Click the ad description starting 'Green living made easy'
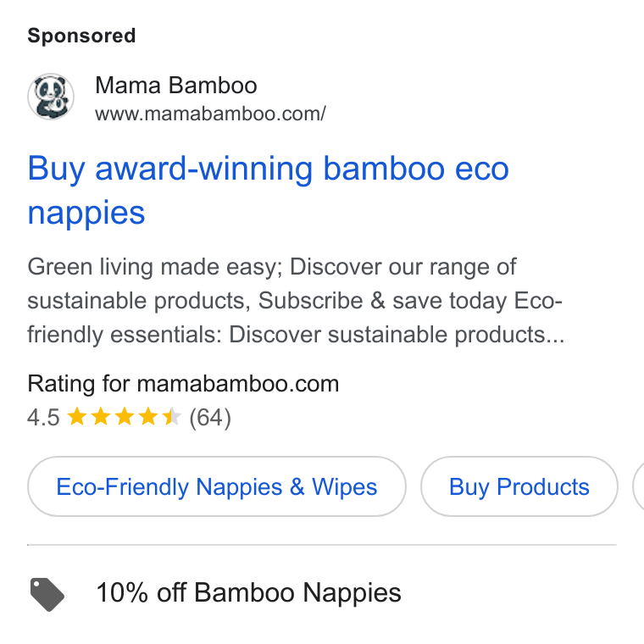The height and width of the screenshot is (644, 644). click(296, 300)
